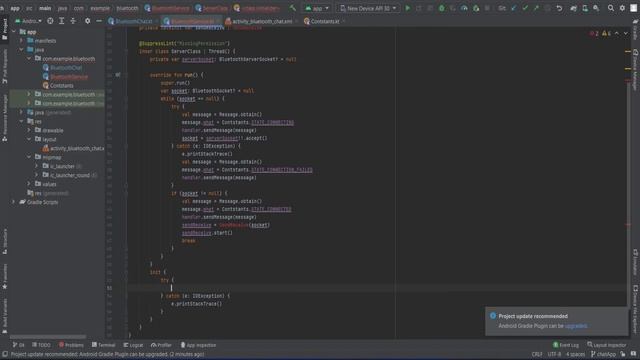The width and height of the screenshot is (640, 360).
Task: Expand the ic_launcher_round mipmap node
Action: (36, 176)
